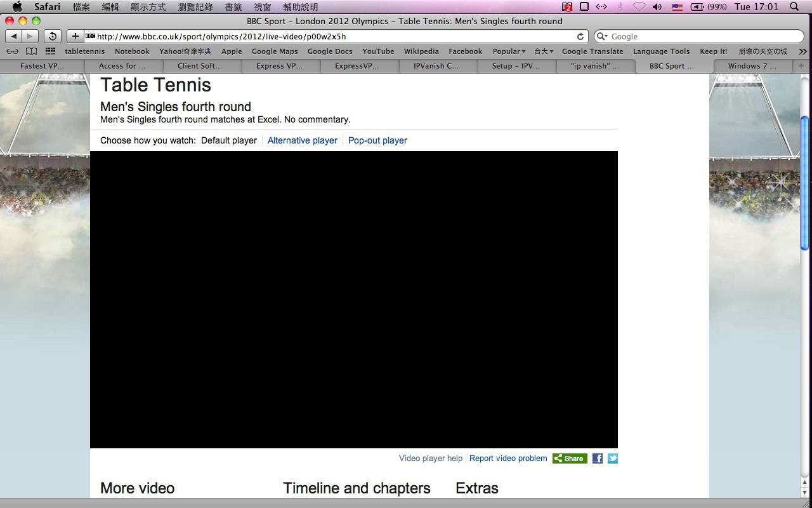
Task: Share the video on Twitter
Action: click(613, 458)
